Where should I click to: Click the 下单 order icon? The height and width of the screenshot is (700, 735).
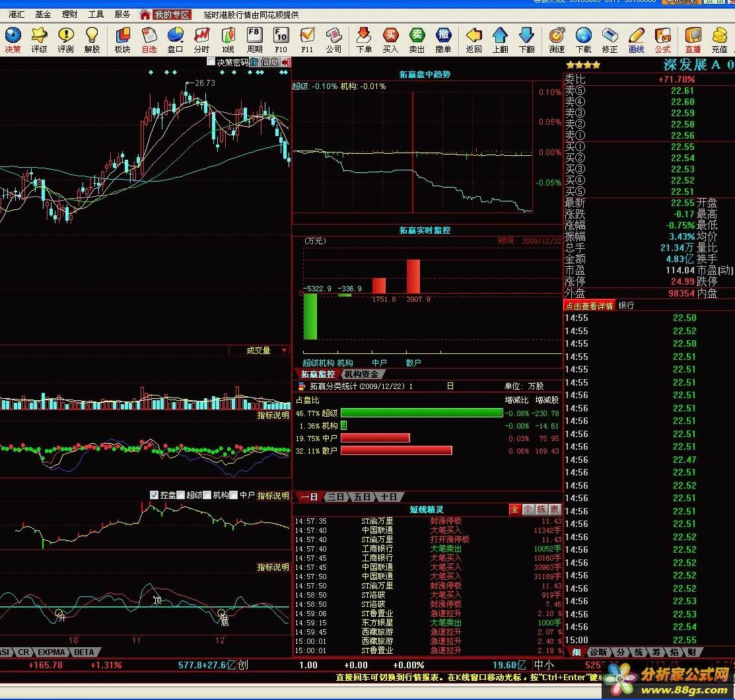(x=364, y=40)
